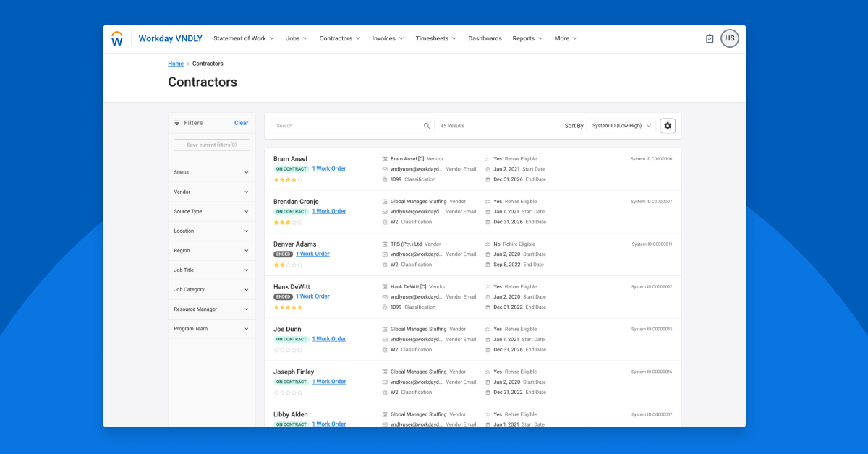Click the search magnifier icon
This screenshot has height=454, width=868.
point(427,126)
